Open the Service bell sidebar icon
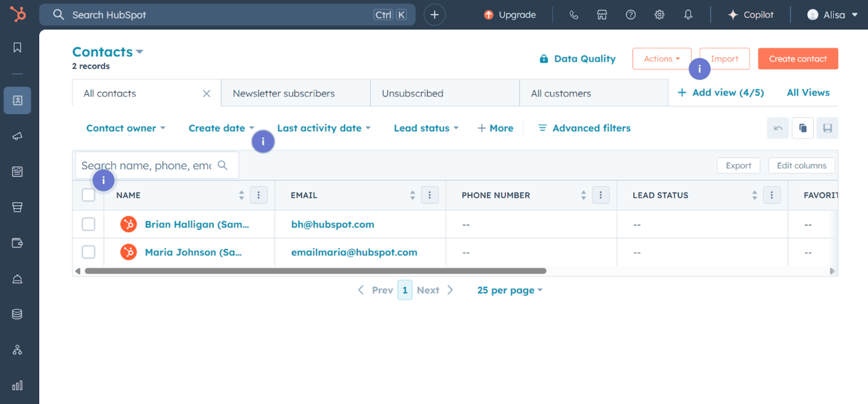 (x=17, y=279)
